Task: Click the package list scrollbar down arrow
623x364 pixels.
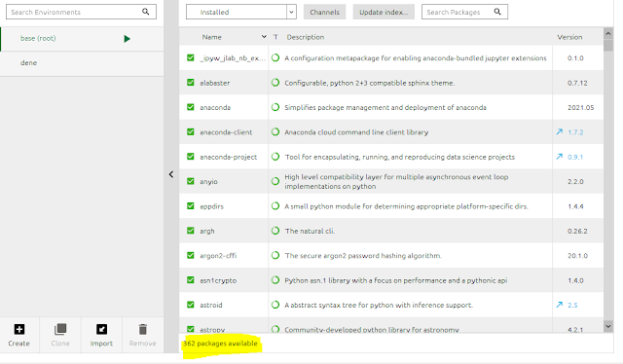Action: (607, 326)
